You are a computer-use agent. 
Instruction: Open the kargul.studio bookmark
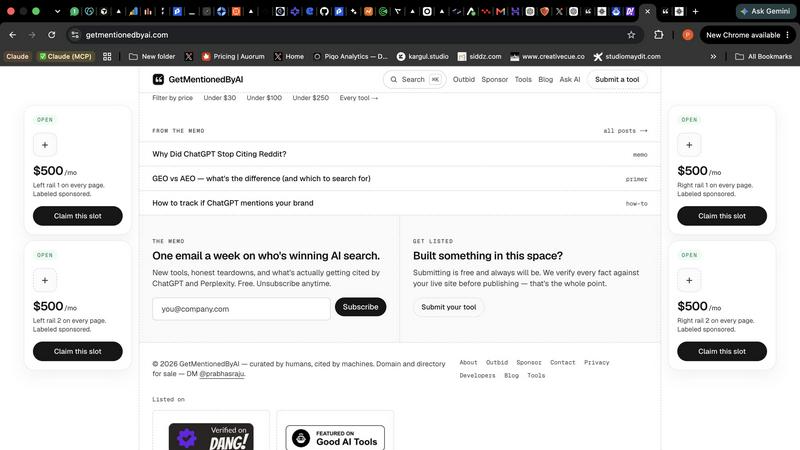(x=422, y=57)
